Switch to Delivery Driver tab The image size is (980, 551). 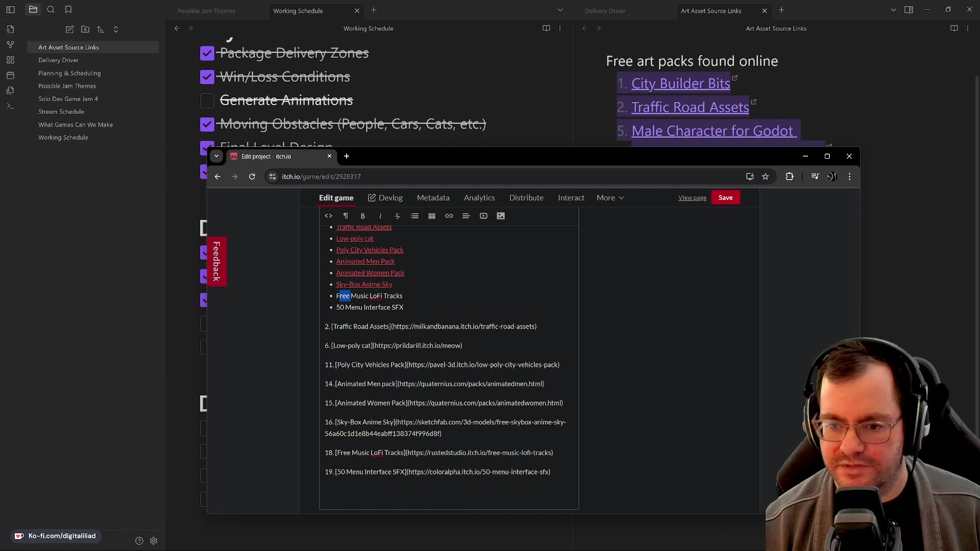pos(605,11)
